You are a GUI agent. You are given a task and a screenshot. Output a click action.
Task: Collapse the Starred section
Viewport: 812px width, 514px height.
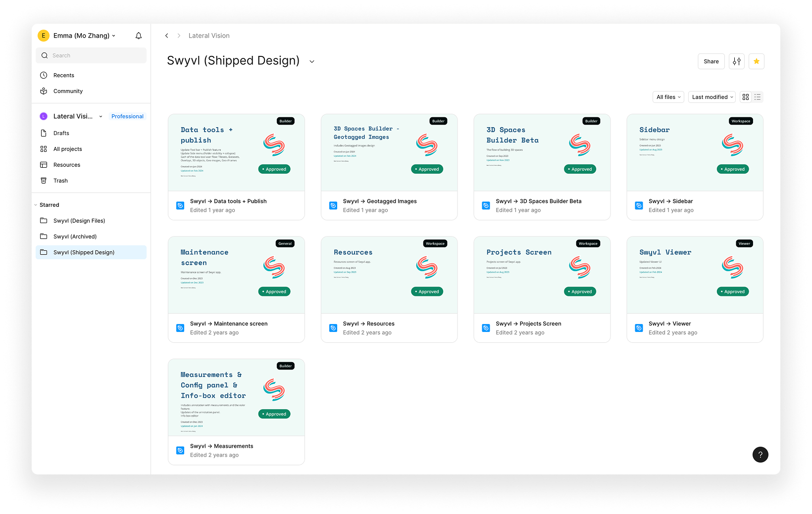36,205
